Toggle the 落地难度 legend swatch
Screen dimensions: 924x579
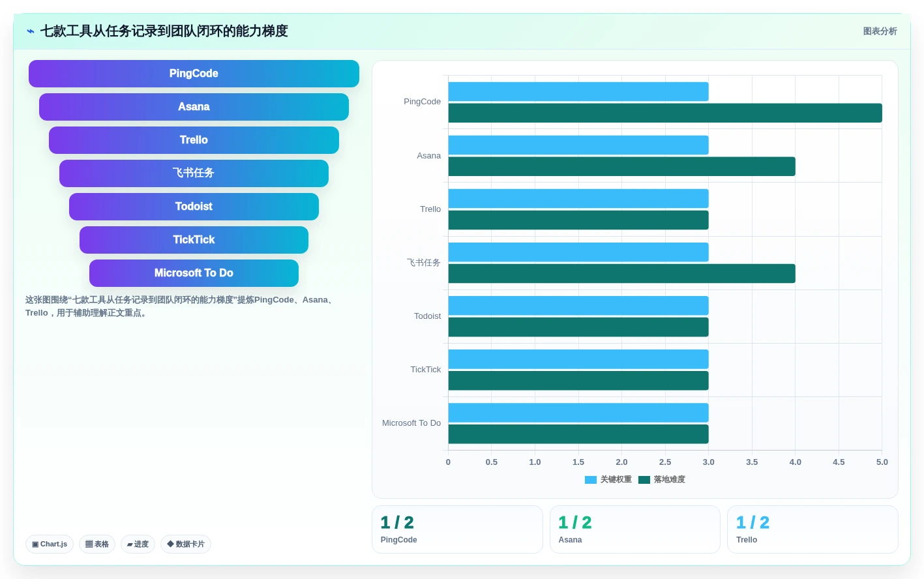point(644,480)
